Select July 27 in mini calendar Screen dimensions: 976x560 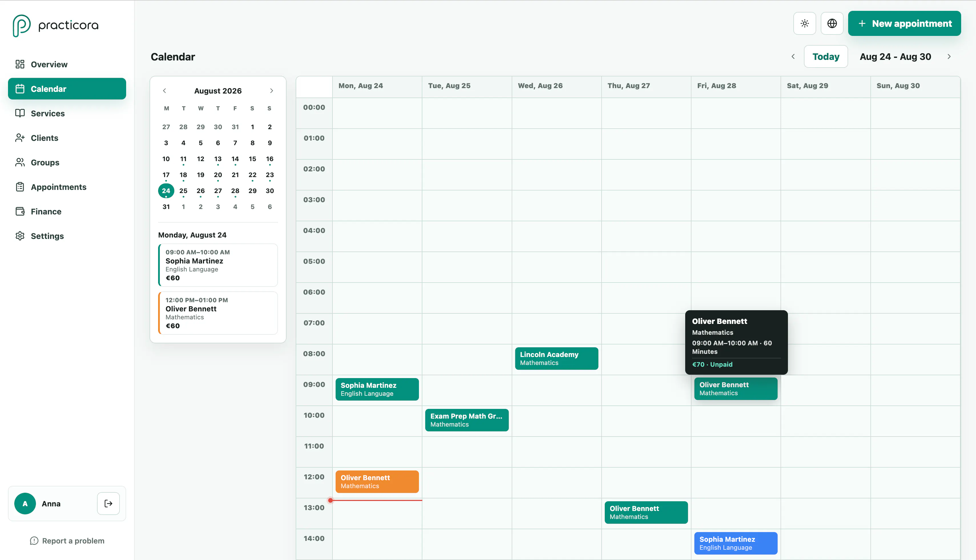(166, 127)
